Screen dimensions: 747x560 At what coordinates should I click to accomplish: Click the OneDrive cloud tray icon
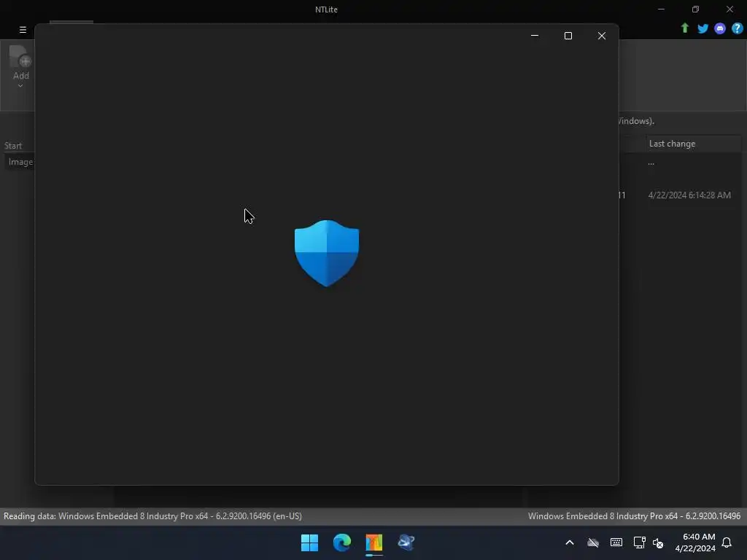(592, 542)
